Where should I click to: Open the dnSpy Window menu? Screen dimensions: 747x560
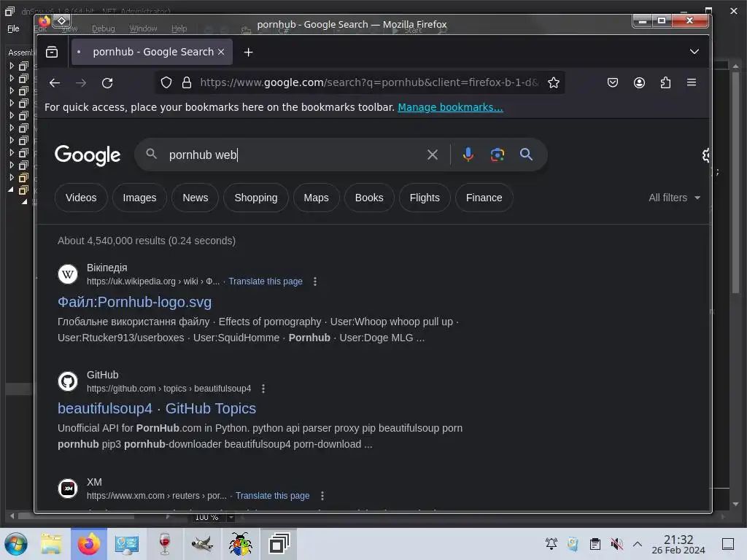pyautogui.click(x=143, y=28)
